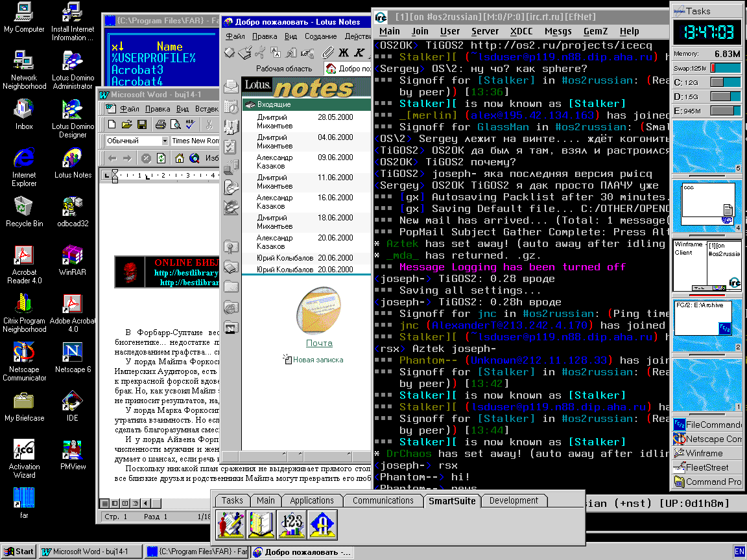Create a new blank document in Word

click(x=112, y=124)
